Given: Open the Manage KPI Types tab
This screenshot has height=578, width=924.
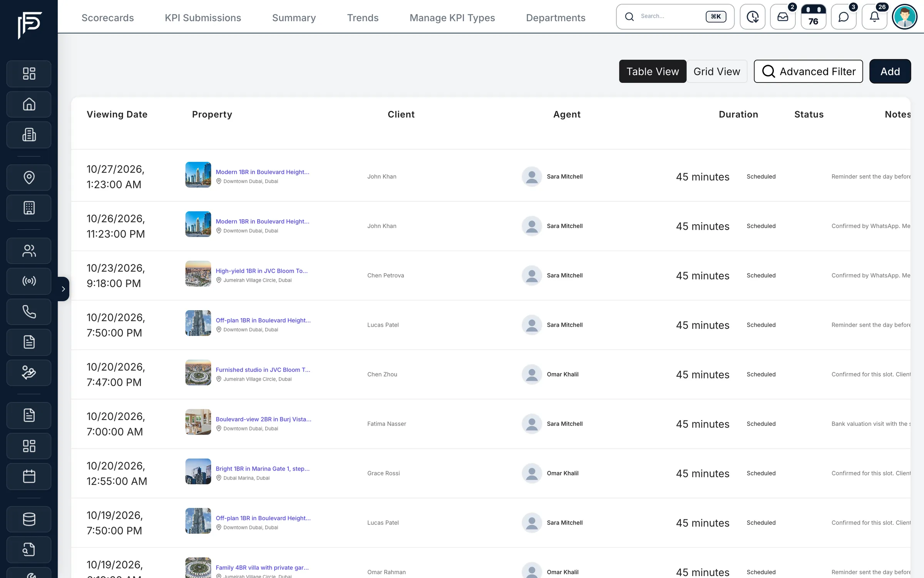Looking at the screenshot, I should coord(452,18).
